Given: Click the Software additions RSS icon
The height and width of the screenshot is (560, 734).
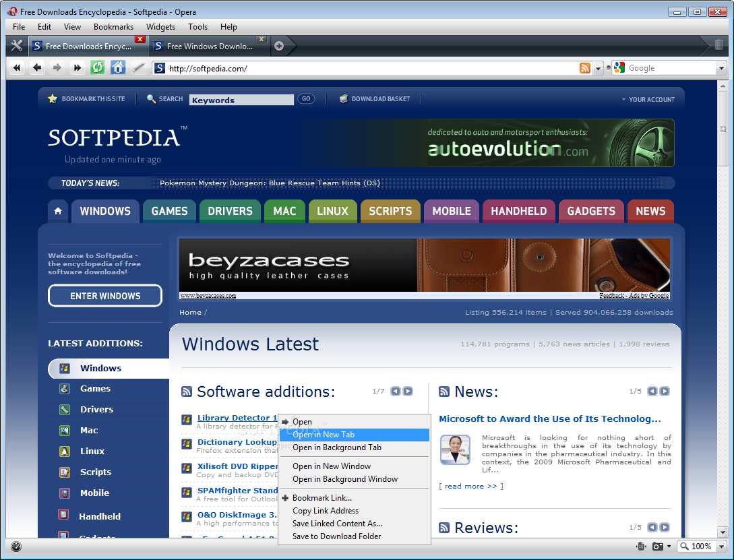Looking at the screenshot, I should click(x=186, y=392).
